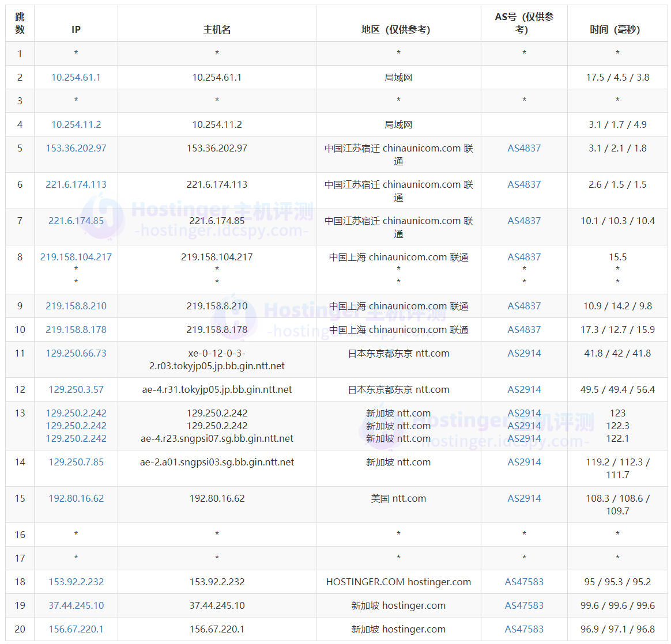Select IP link 219.158.8.210
671x644 pixels.
(x=76, y=306)
